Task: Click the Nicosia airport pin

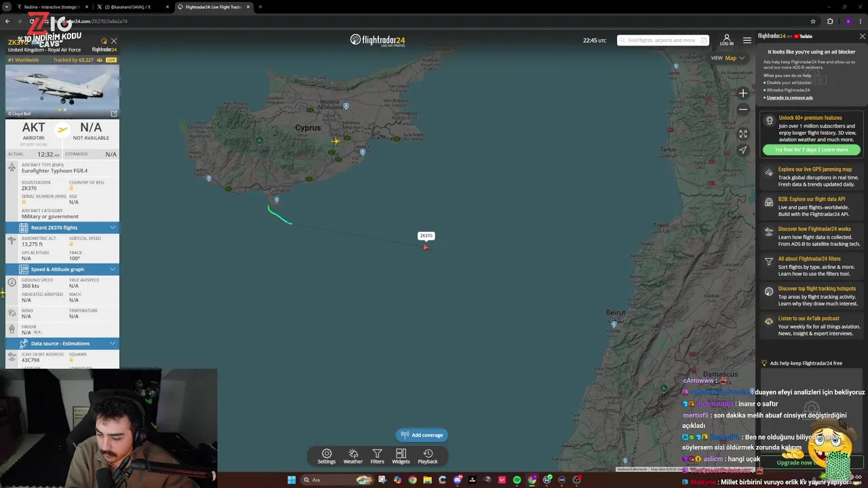Action: coord(346,106)
